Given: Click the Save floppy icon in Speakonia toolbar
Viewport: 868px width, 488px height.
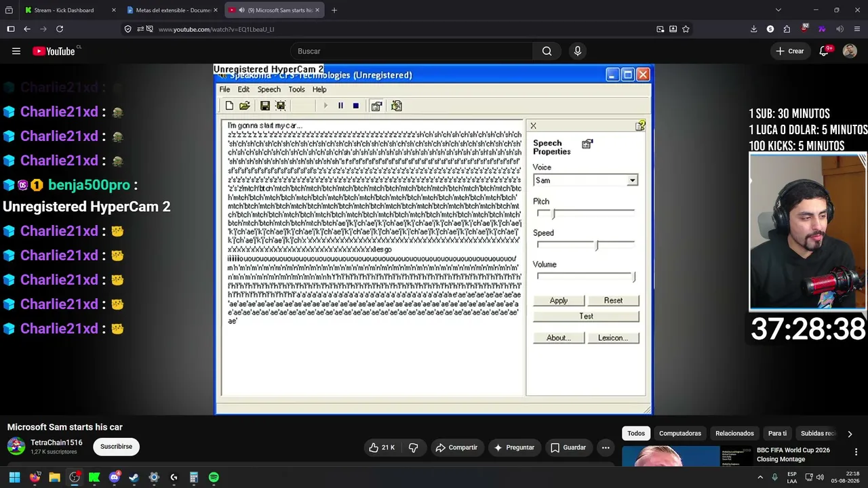Looking at the screenshot, I should (265, 106).
